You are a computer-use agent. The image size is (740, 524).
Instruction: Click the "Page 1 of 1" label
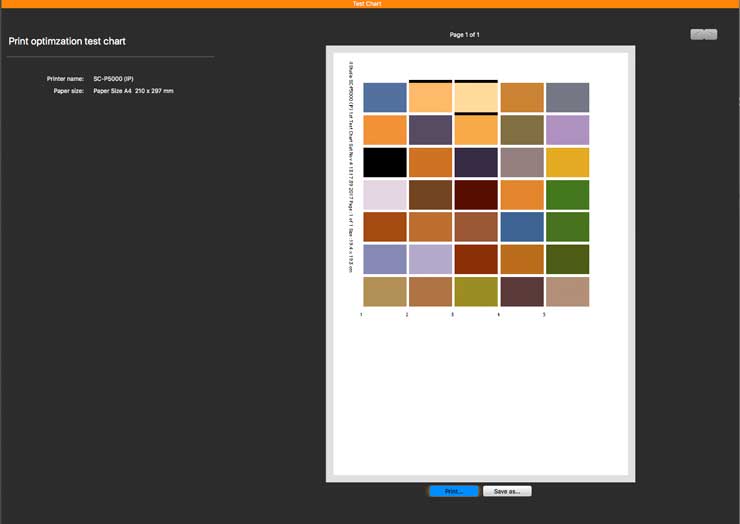click(x=464, y=34)
